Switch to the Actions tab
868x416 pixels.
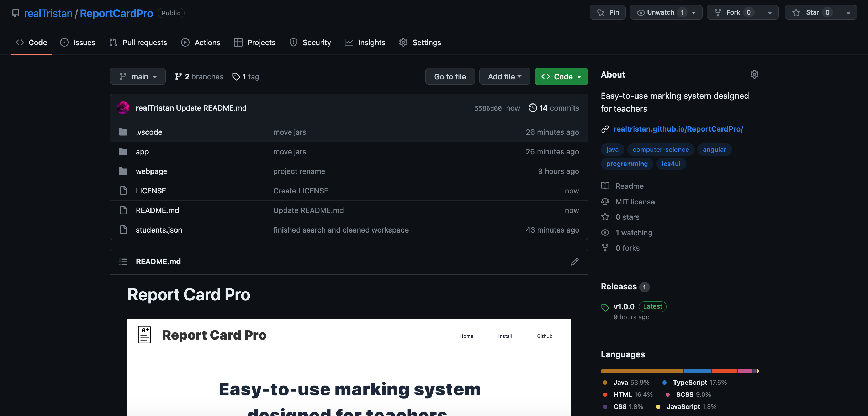201,42
